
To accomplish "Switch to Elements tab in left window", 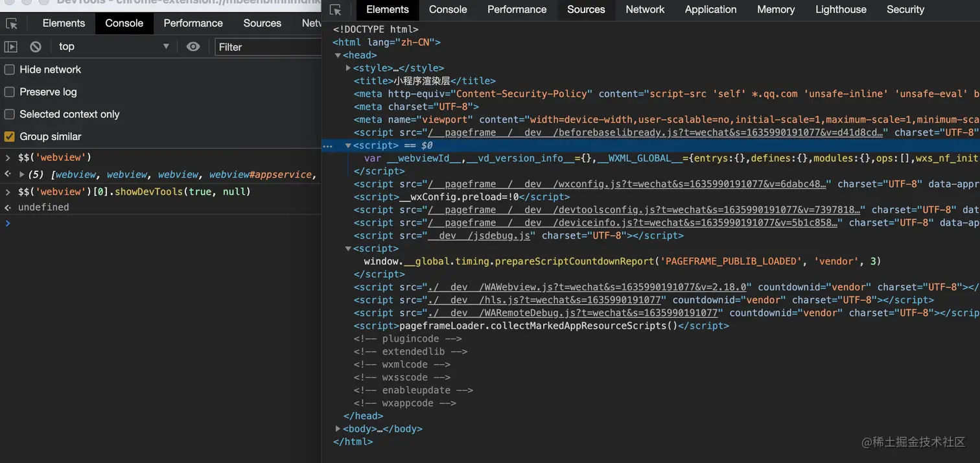I will pos(64,23).
